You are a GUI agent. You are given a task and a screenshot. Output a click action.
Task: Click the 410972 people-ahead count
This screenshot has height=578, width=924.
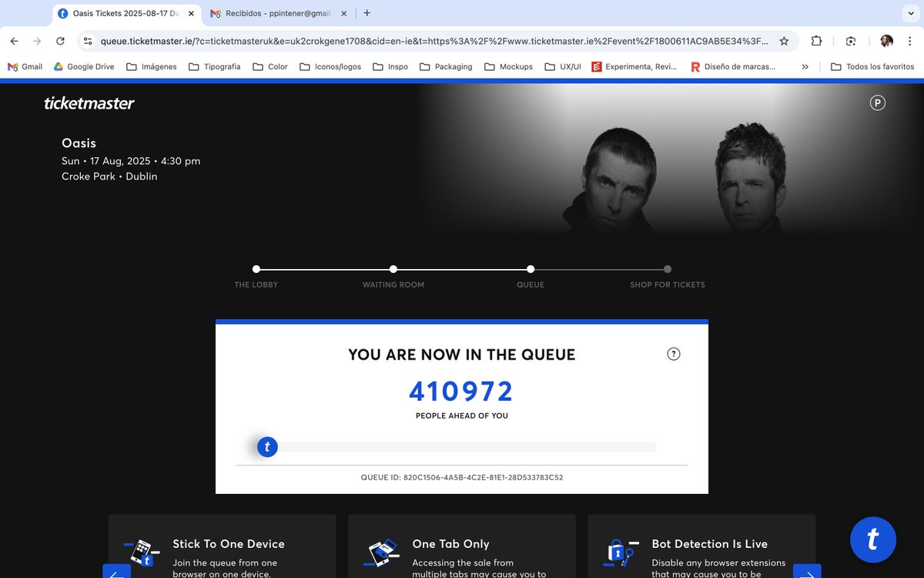coord(461,391)
